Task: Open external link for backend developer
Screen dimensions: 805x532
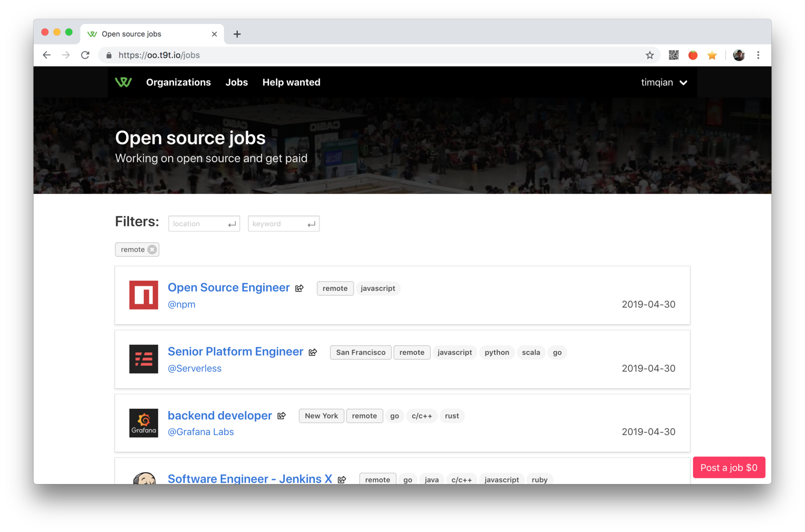Action: (x=281, y=416)
